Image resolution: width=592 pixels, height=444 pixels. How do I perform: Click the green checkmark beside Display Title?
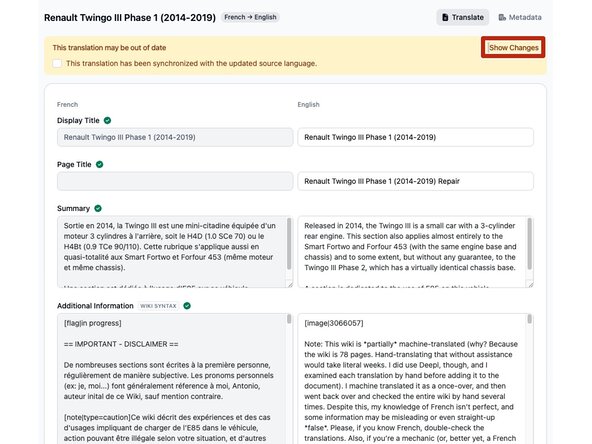[x=108, y=120]
